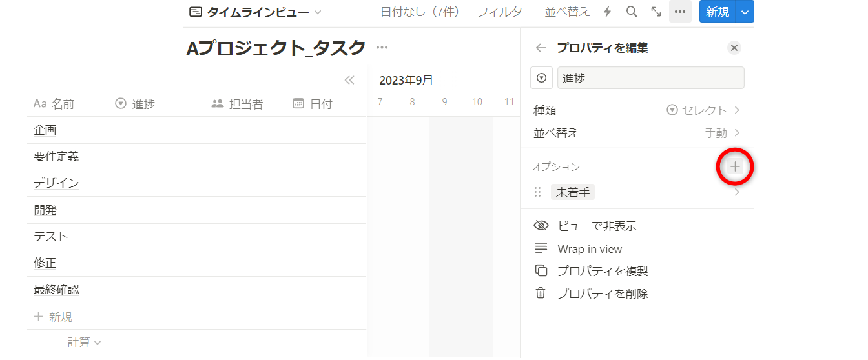The width and height of the screenshot is (868, 360).
Task: Change sort mode via 並べ替え 手動 row
Action: click(x=637, y=133)
